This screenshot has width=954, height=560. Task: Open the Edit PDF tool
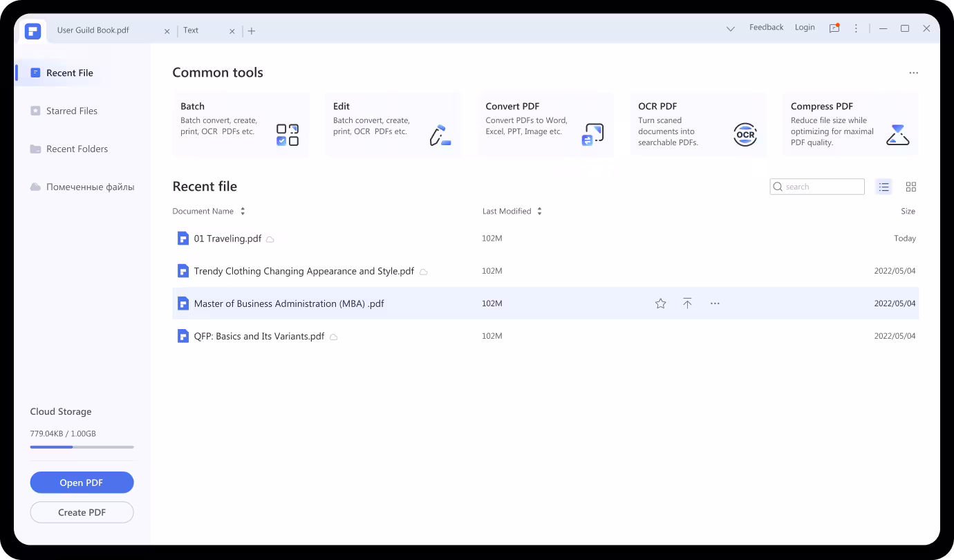click(x=393, y=124)
